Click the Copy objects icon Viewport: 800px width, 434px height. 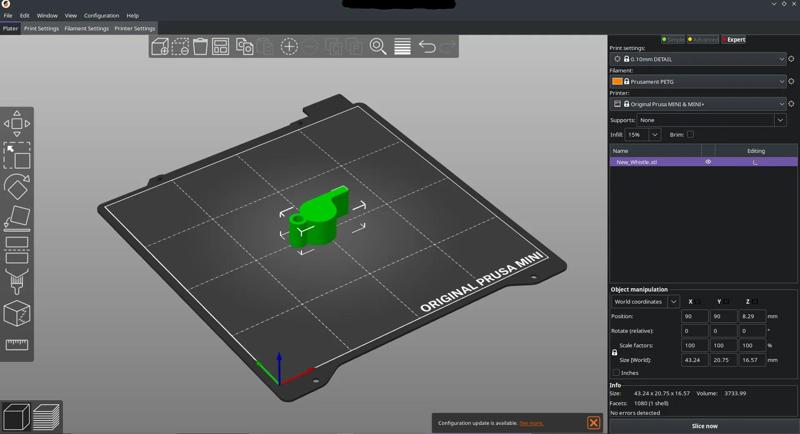244,47
